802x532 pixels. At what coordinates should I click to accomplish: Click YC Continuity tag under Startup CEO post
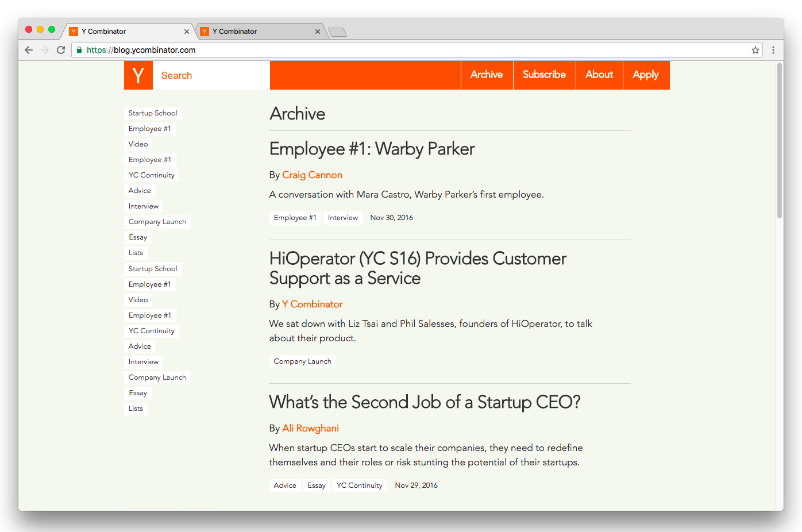pos(360,485)
